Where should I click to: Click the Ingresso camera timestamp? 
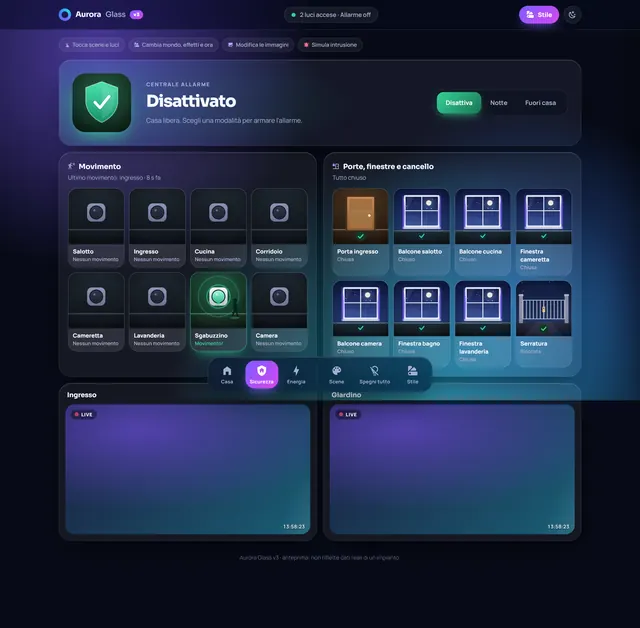(x=294, y=526)
